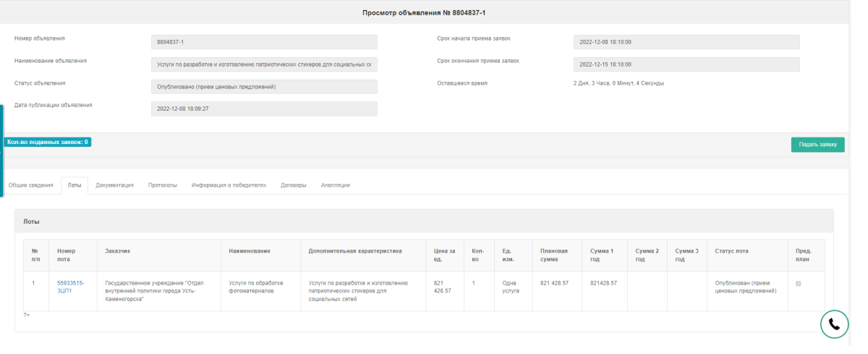Click the phone call icon
This screenshot has width=868, height=354.
pyautogui.click(x=834, y=324)
